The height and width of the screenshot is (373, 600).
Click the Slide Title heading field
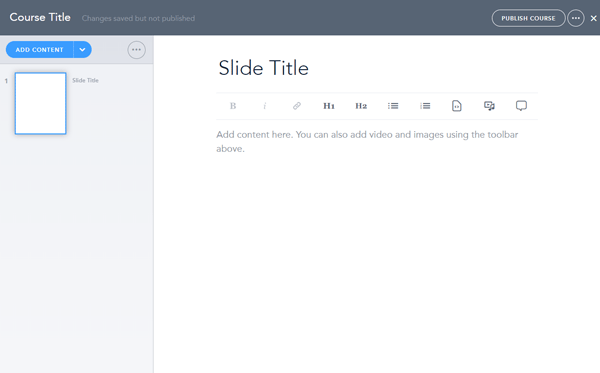[263, 68]
